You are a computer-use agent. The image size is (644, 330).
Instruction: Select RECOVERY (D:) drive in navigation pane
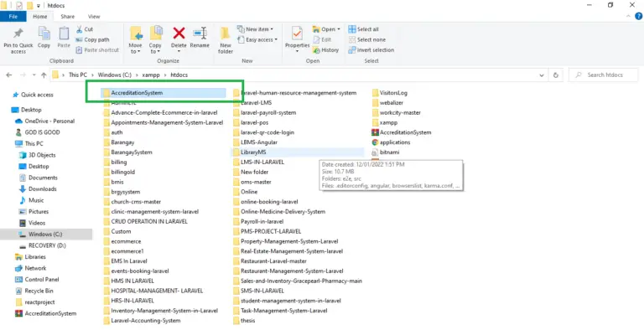(x=42, y=245)
